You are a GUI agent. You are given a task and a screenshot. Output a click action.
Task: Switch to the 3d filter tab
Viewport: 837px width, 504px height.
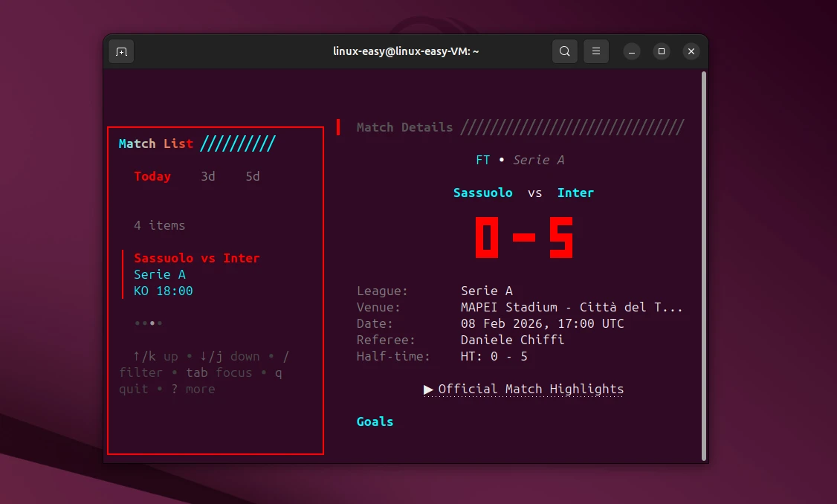pyautogui.click(x=207, y=176)
